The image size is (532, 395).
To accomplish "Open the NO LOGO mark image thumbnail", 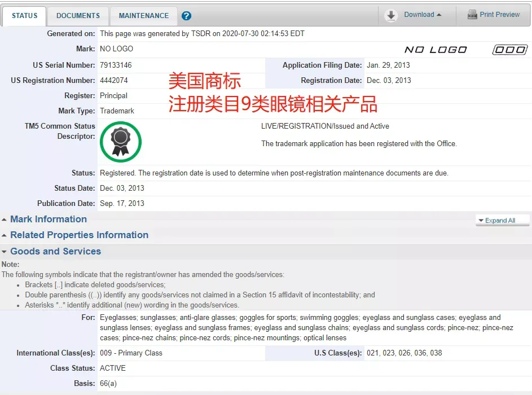I will (x=466, y=50).
